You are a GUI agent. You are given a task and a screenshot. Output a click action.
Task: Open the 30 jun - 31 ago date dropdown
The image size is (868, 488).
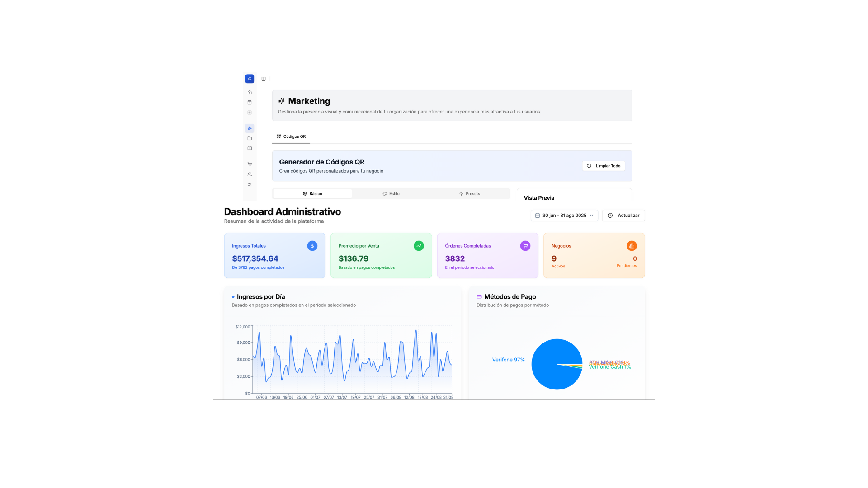tap(564, 216)
